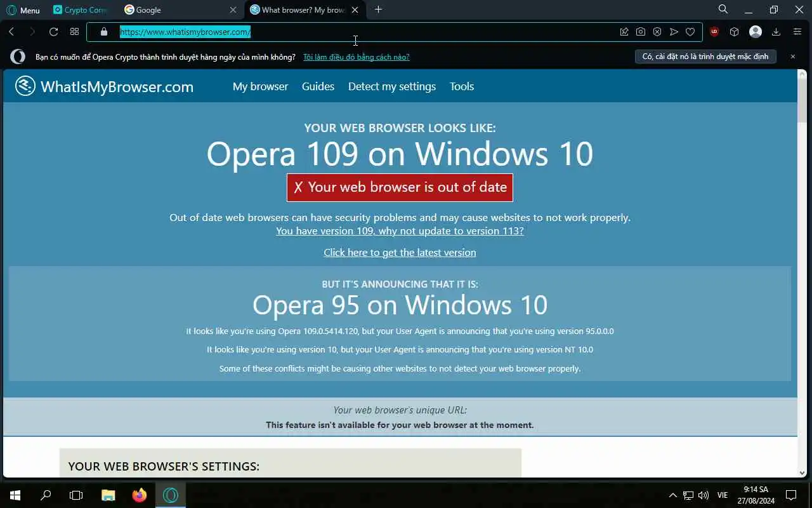Click 'Click here to get the latest version' link
Viewport: 812px width, 508px height.
coord(400,253)
